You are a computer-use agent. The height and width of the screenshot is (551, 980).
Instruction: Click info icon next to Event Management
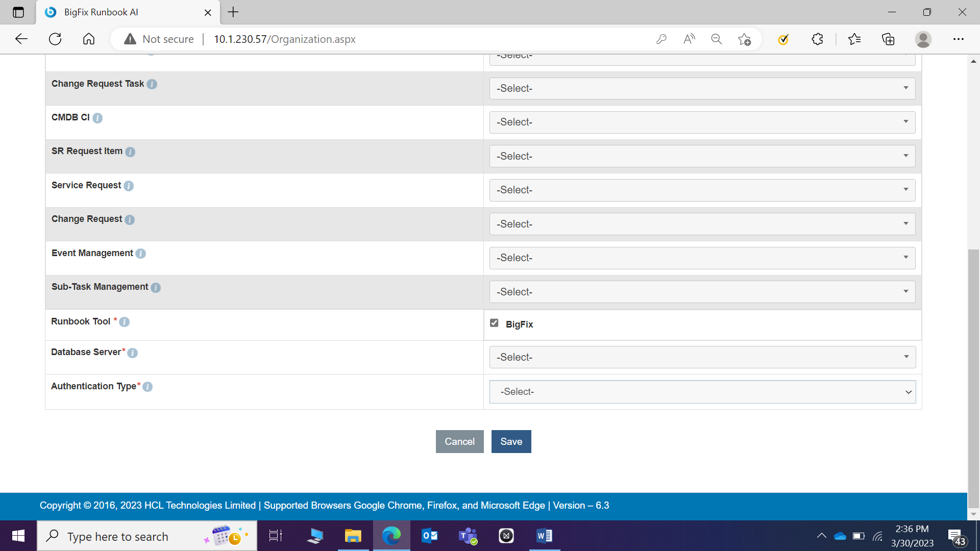(141, 254)
